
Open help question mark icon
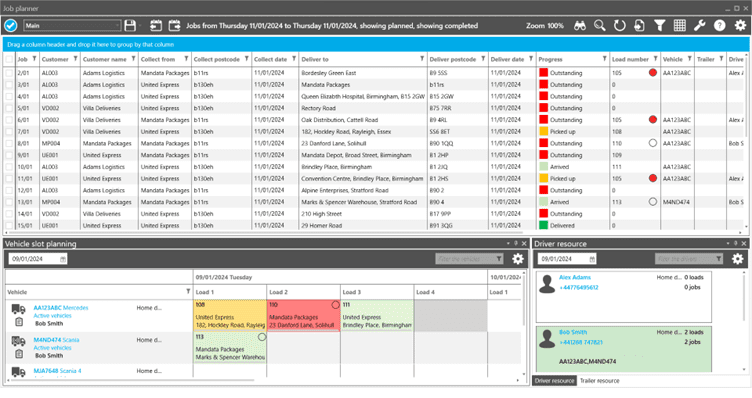coord(719,25)
